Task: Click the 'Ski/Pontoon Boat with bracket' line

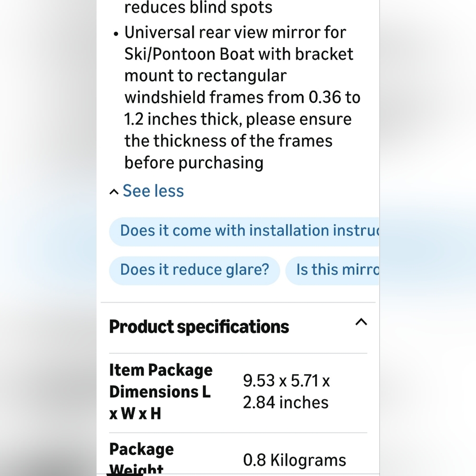Action: pyautogui.click(x=239, y=54)
